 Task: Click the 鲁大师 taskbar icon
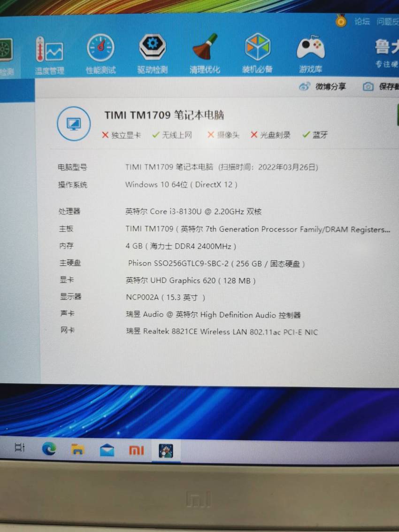click(166, 451)
